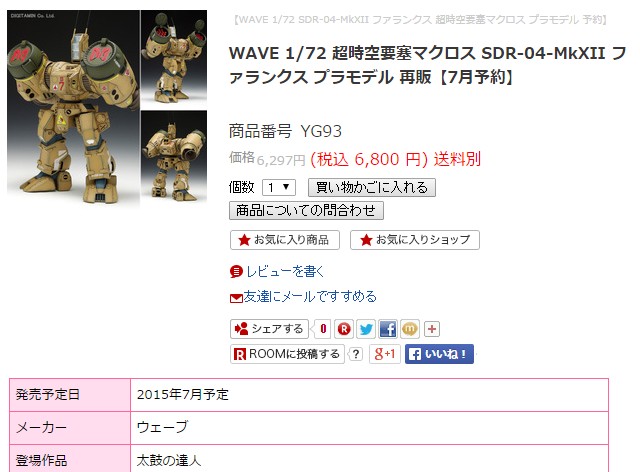Add shop to お気に入りショップ
This screenshot has width=640, height=472.
(x=415, y=240)
